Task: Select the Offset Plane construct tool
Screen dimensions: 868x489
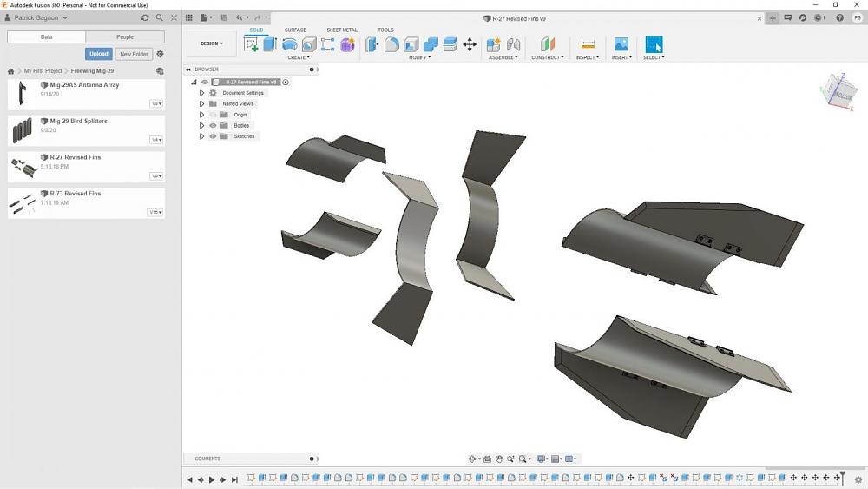Action: click(x=548, y=44)
